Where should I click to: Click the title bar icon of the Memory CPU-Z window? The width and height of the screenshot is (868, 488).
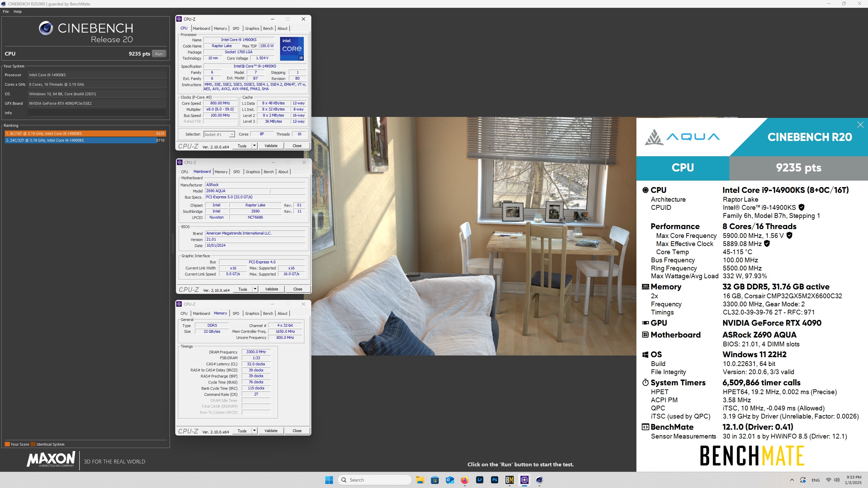[179, 304]
